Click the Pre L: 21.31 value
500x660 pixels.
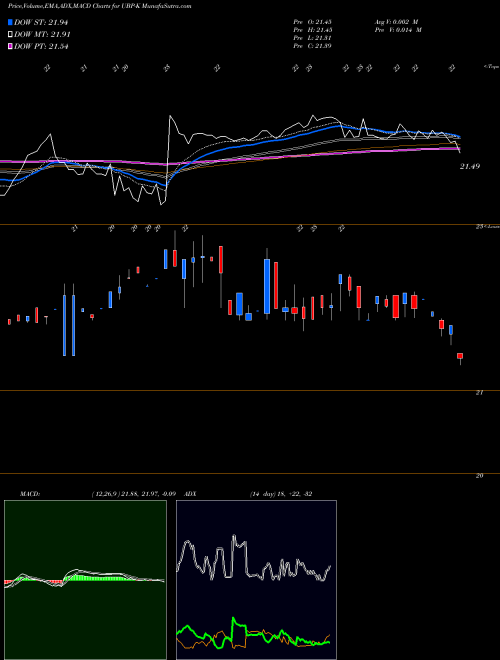(x=312, y=38)
